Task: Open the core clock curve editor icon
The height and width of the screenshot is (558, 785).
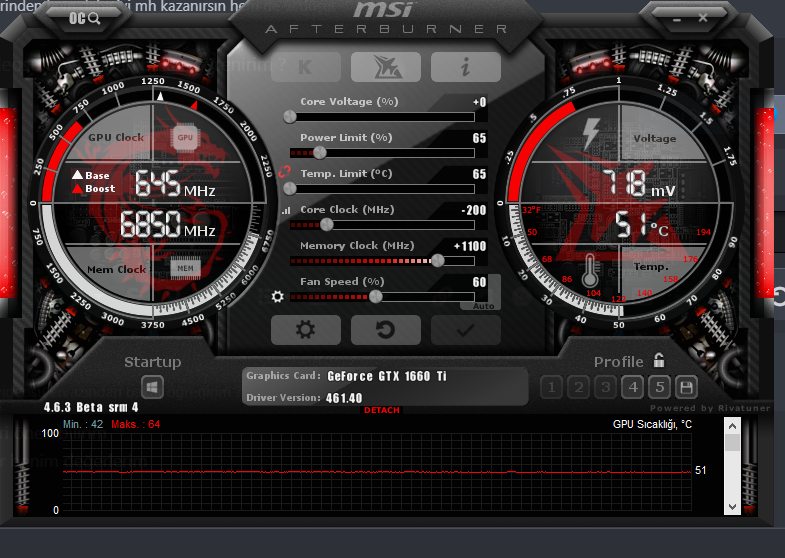Action: click(286, 211)
